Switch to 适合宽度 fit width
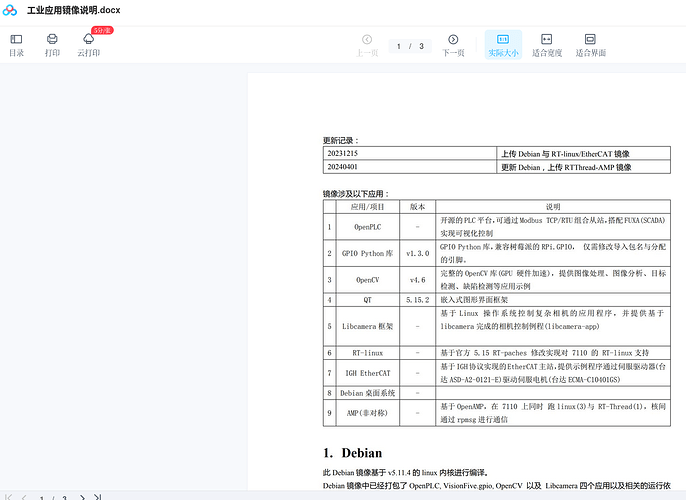 547,45
